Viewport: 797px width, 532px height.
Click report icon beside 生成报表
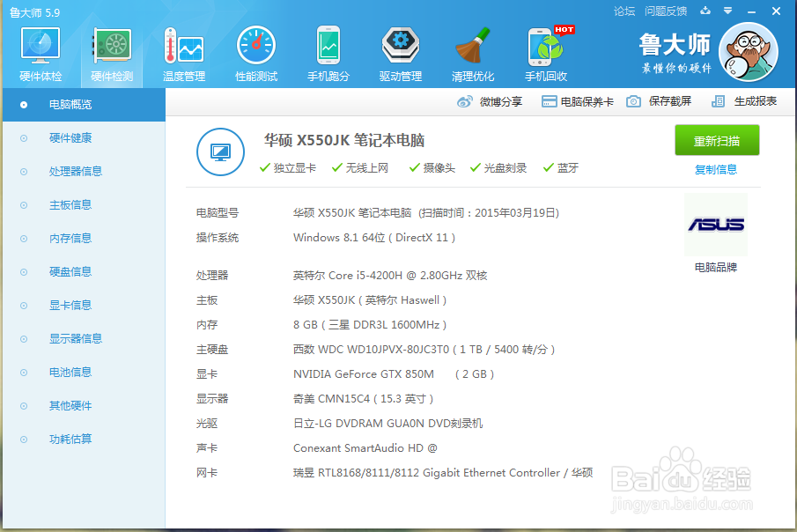click(719, 101)
